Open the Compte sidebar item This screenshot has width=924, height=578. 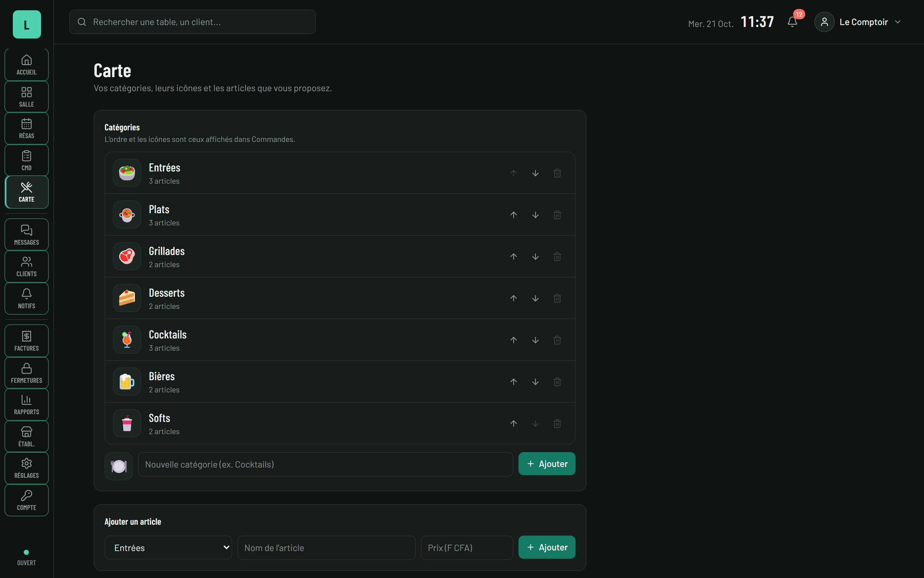(x=27, y=500)
